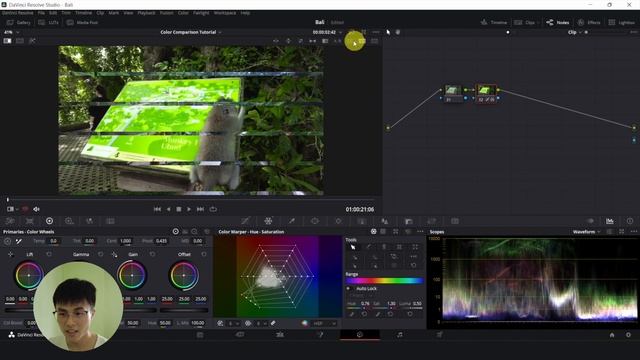
Task: Open the HSP color space dropdown
Action: point(325,323)
